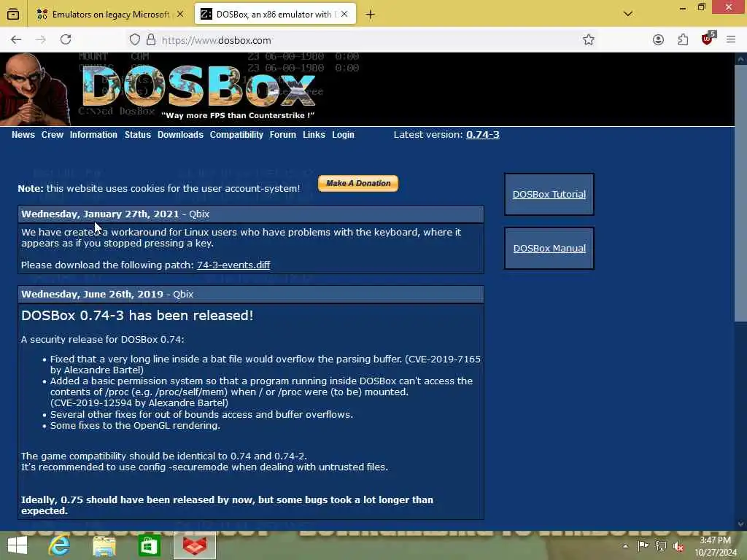The image size is (747, 560).
Task: Close the Emulators on legacy Microsoft tab
Action: point(180,15)
